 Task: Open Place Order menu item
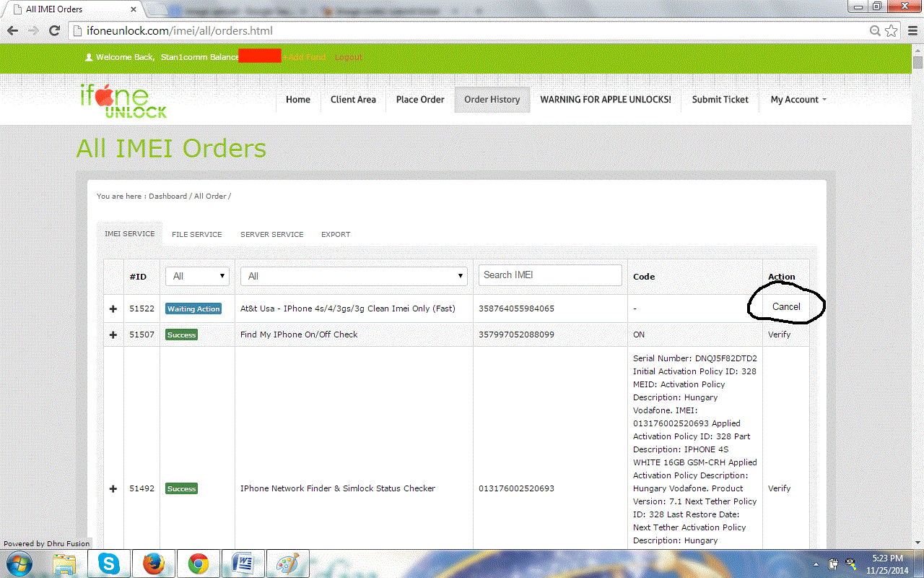[x=420, y=100]
